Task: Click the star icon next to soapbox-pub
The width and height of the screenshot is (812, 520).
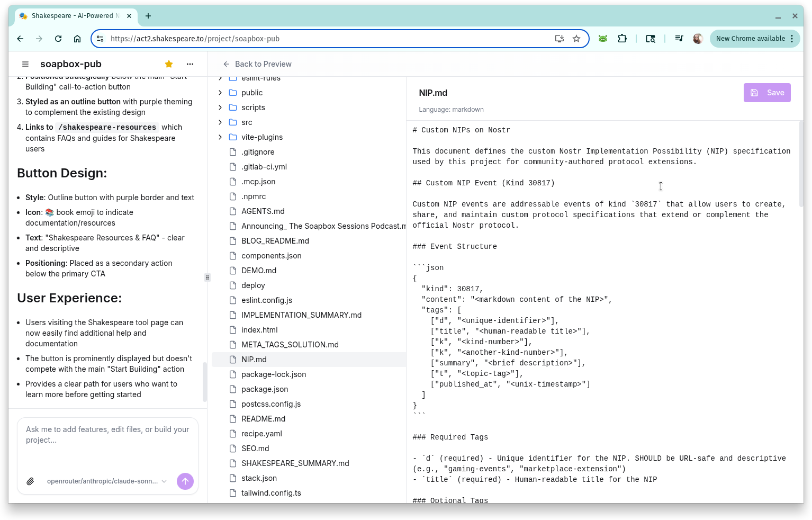Action: click(x=168, y=64)
